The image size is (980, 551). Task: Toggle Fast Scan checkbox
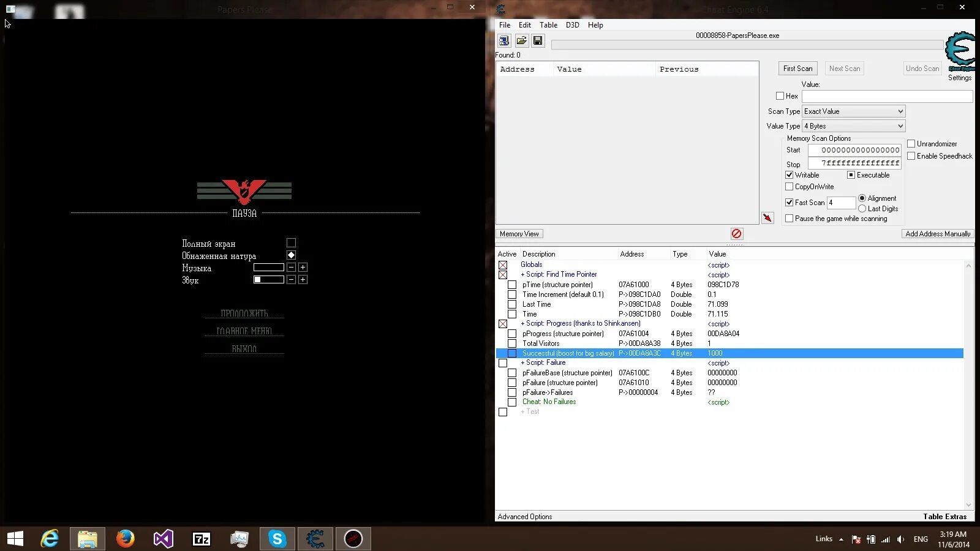click(790, 203)
